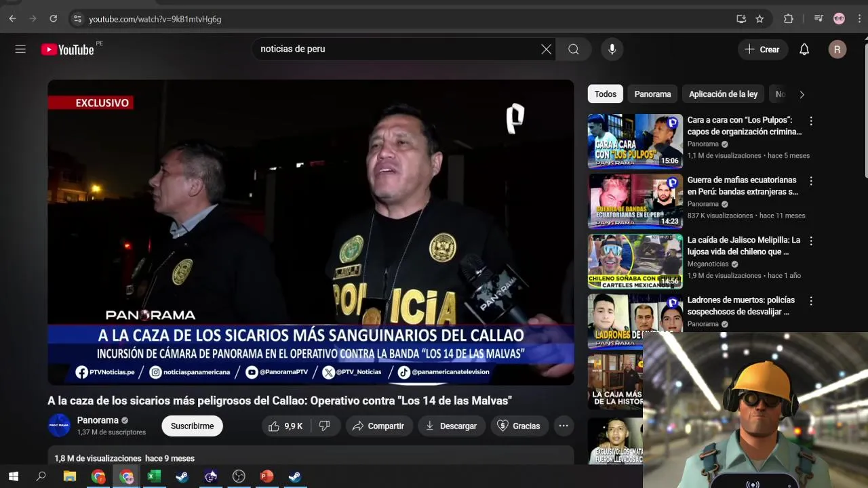The width and height of the screenshot is (868, 488).
Task: Click the Crear button
Action: pyautogui.click(x=762, y=49)
